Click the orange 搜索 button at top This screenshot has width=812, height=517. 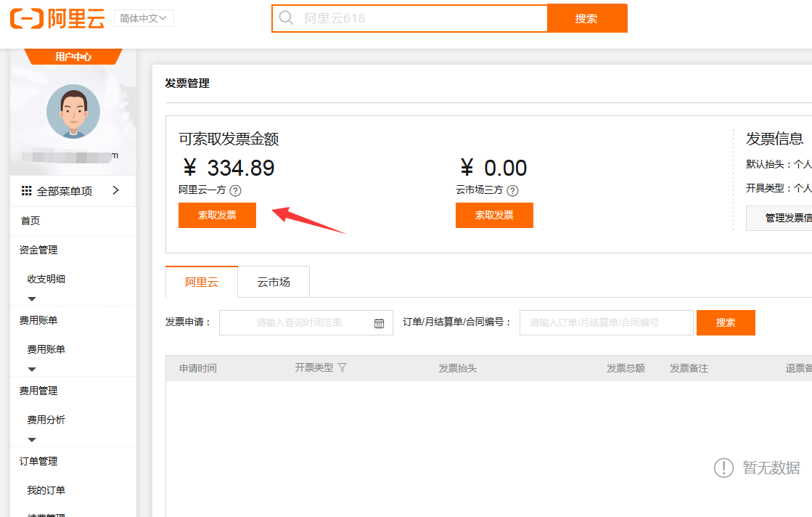(x=586, y=18)
